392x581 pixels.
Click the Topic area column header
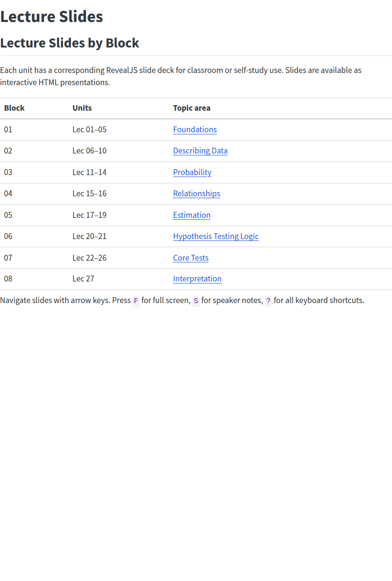click(x=191, y=108)
